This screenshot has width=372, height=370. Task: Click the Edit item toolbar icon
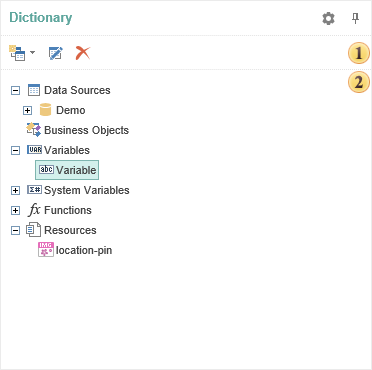point(56,53)
